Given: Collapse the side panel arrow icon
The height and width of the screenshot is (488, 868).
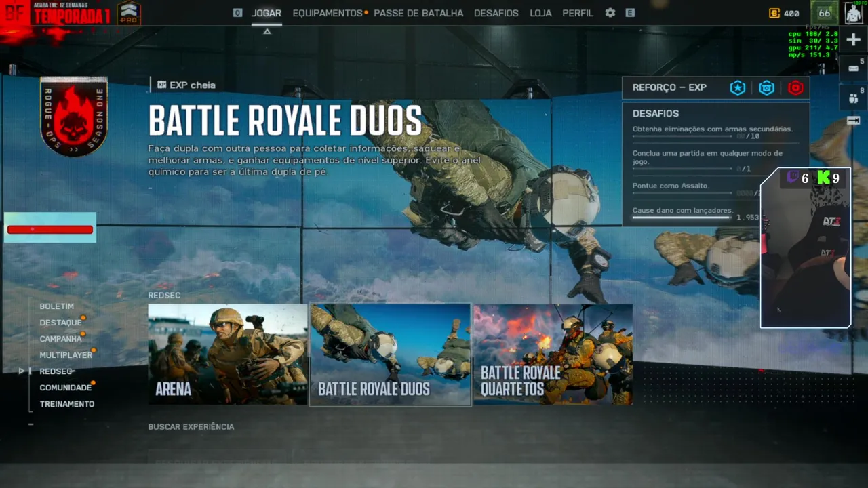Looking at the screenshot, I should [853, 121].
